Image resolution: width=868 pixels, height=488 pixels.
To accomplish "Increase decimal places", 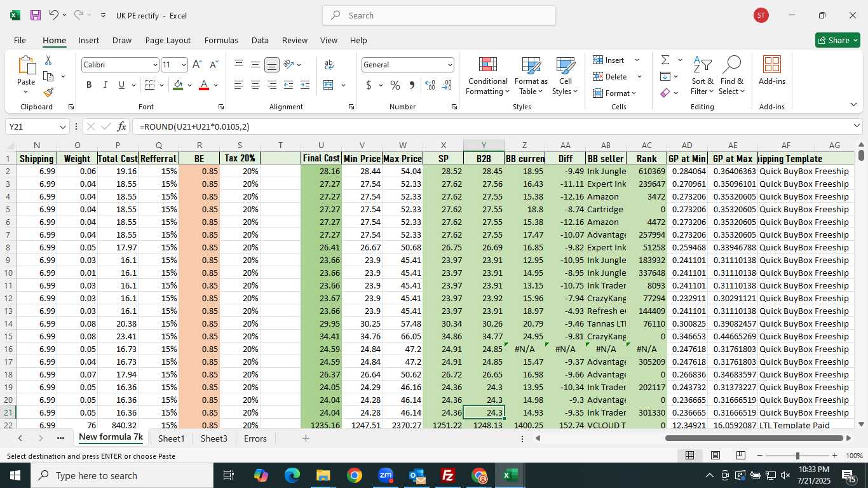I will (430, 85).
